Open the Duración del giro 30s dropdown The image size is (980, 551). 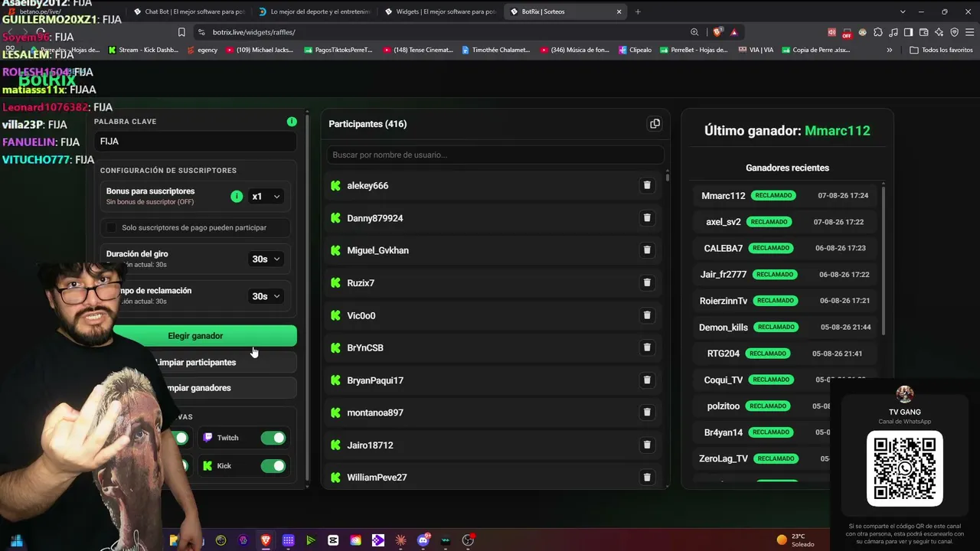point(266,259)
